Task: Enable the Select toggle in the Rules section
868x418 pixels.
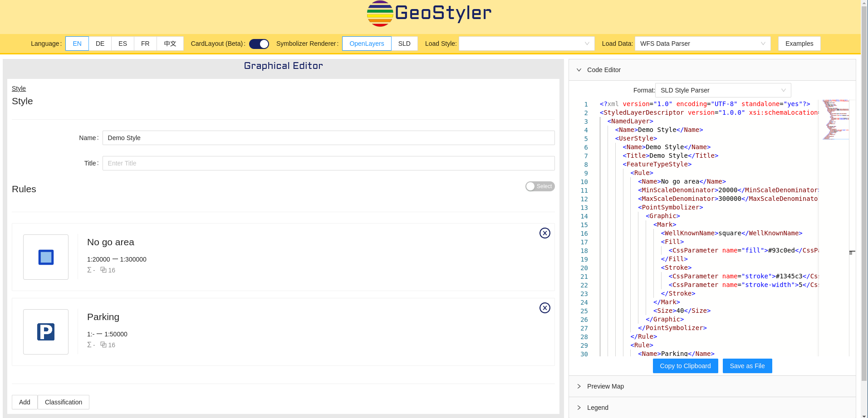Action: point(539,186)
